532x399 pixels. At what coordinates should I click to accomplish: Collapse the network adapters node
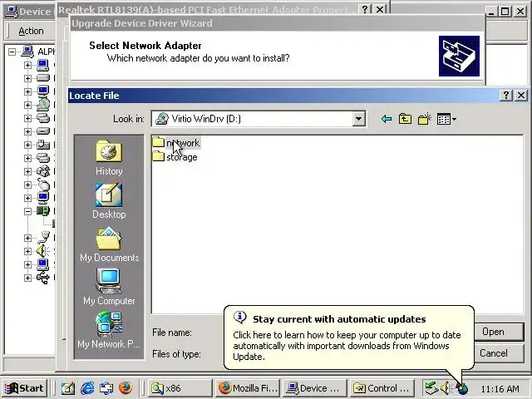[27, 211]
